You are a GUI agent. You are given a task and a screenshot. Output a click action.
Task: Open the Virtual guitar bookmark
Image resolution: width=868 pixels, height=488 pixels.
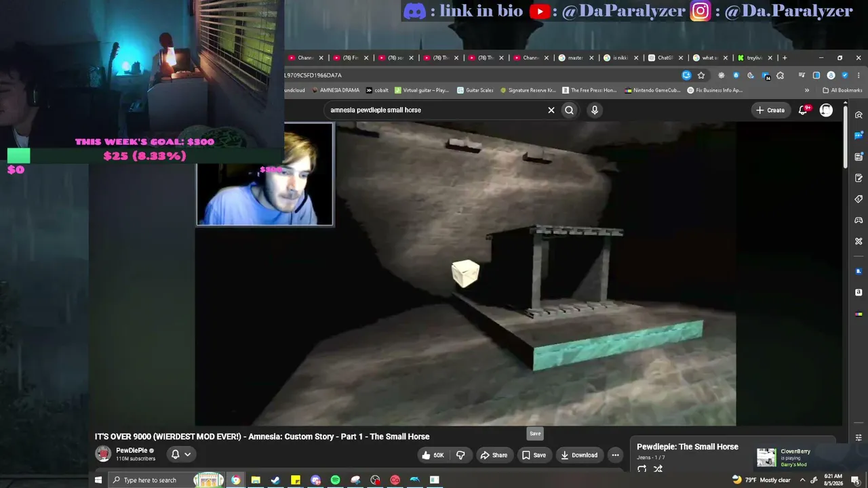[x=422, y=90]
